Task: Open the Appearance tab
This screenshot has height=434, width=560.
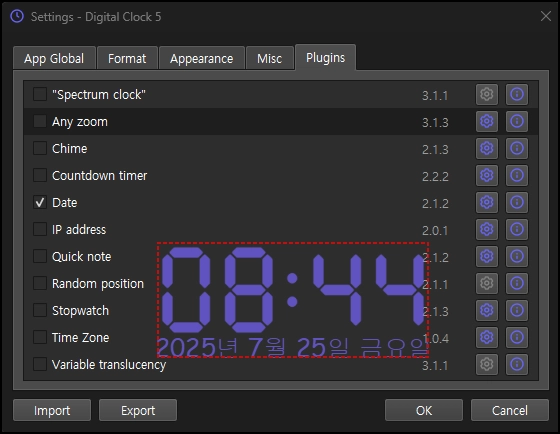Action: pos(202,58)
